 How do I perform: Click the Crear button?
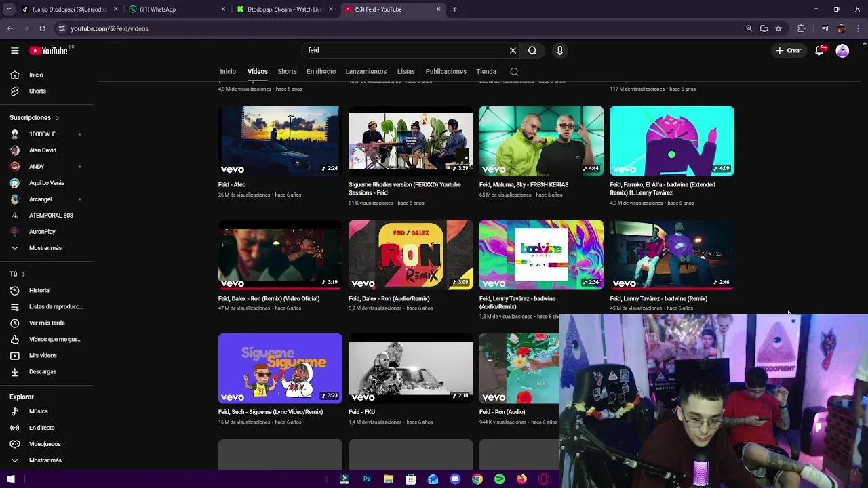tap(789, 50)
